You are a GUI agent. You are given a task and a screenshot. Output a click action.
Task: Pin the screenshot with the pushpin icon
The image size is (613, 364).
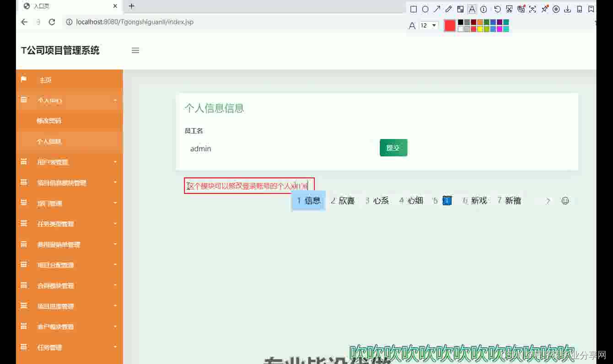pos(545,9)
